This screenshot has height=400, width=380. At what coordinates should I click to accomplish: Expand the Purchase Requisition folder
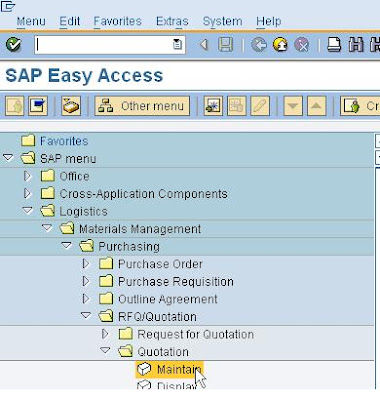(86, 282)
